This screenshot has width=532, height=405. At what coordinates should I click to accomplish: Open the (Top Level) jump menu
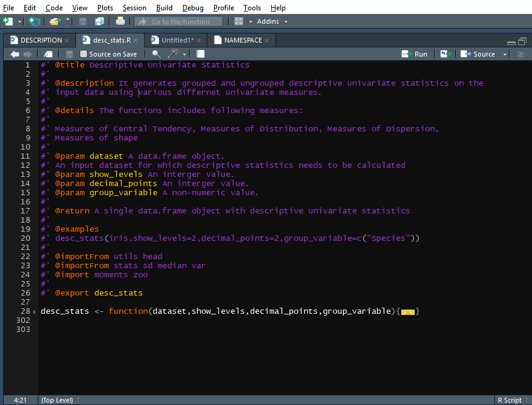[x=58, y=400]
